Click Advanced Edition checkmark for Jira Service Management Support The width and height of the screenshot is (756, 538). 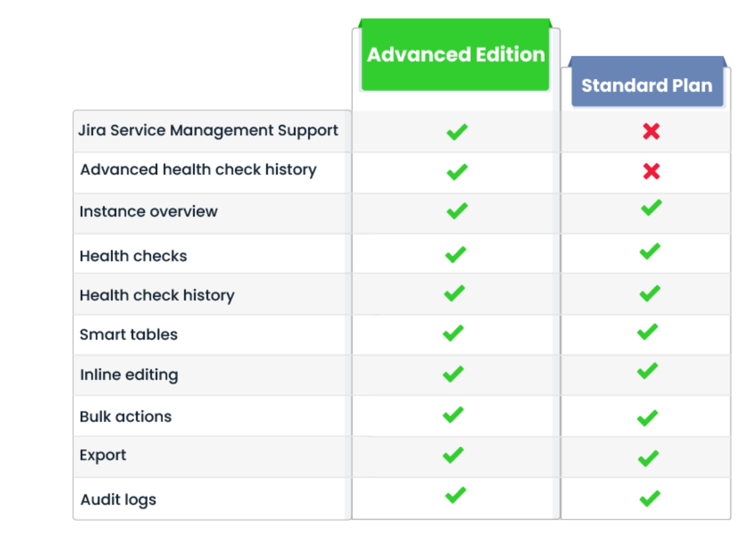click(457, 132)
